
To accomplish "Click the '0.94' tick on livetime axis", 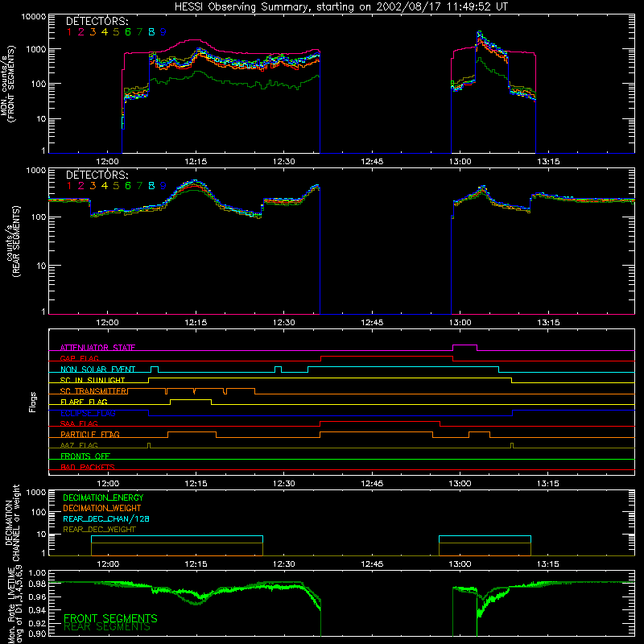I will 38,610.
